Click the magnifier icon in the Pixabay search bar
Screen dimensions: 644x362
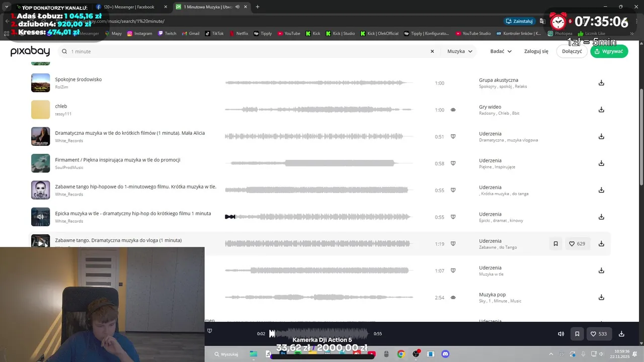tap(64, 51)
